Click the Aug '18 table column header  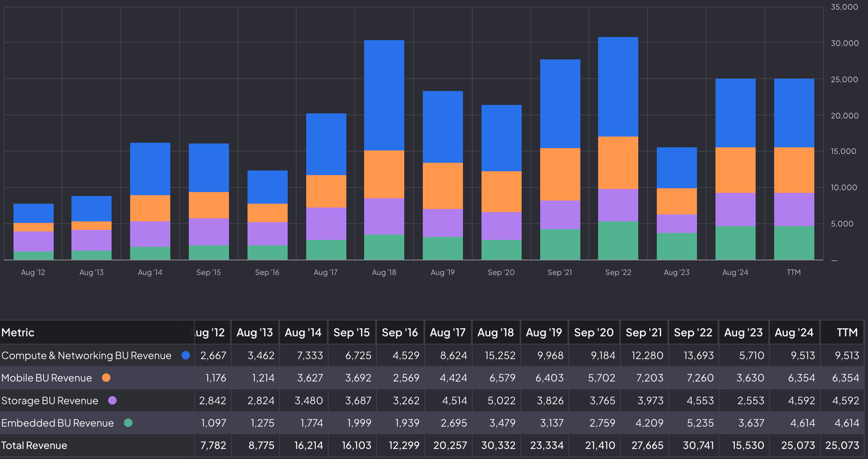495,332
